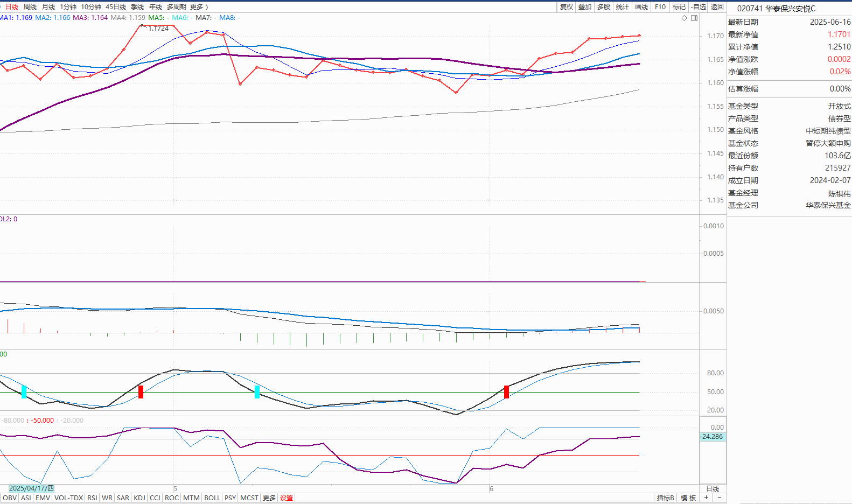Image resolution: width=852 pixels, height=504 pixels.
Task: Click the -50.000 indicator parameter
Action: point(42,421)
